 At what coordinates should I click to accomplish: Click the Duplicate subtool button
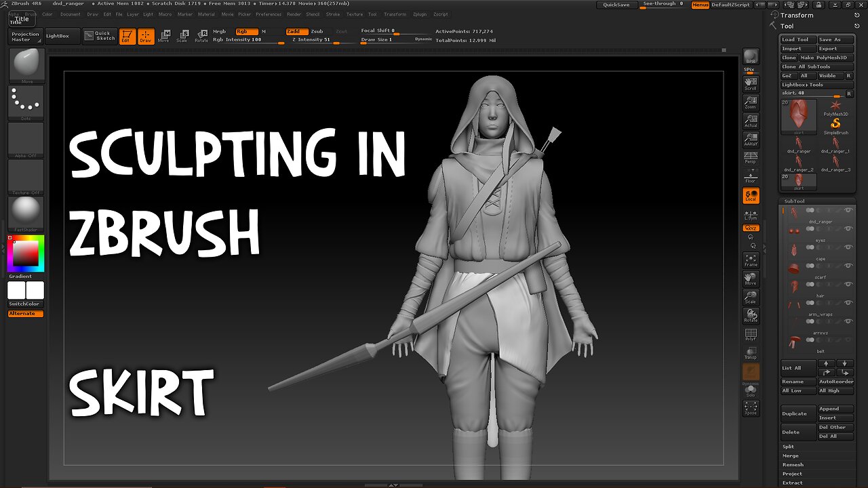(799, 413)
